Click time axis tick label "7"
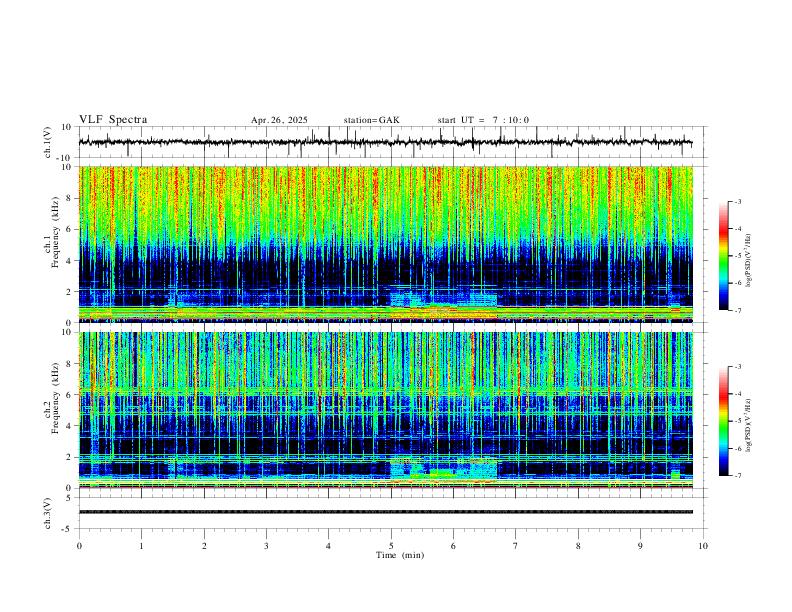792x612 pixels. [x=516, y=546]
